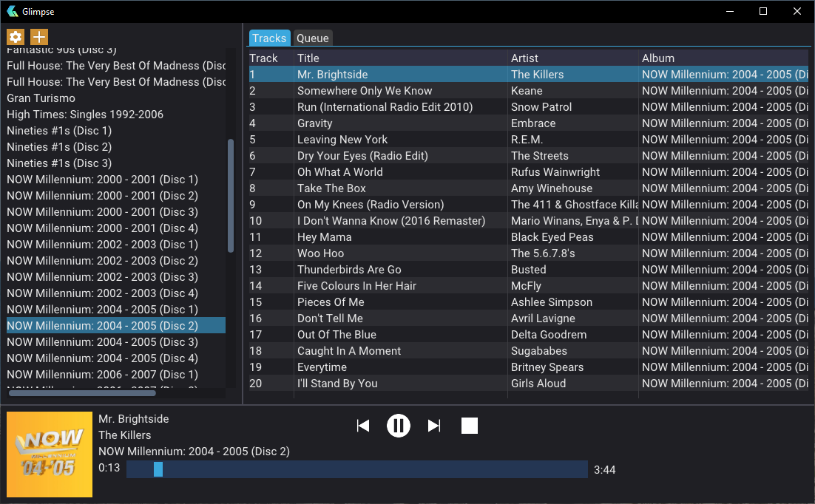Click the album list vertical scrollbar
The height and width of the screenshot is (504, 815).
(x=231, y=196)
